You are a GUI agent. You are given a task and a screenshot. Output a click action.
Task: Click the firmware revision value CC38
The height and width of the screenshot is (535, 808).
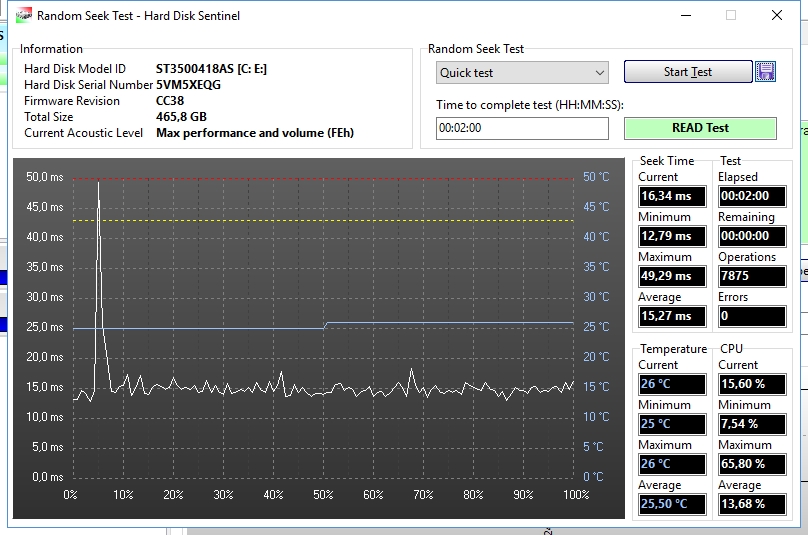click(x=170, y=101)
